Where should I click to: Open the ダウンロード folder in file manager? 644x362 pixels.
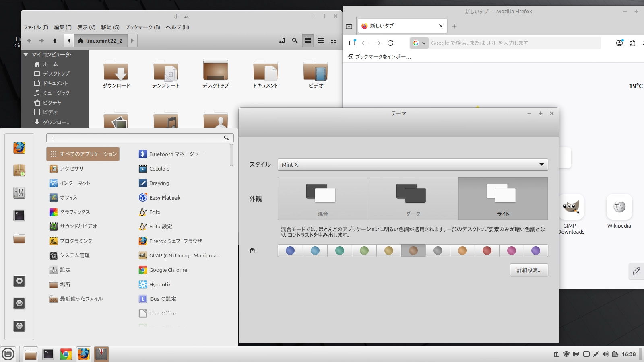tap(116, 75)
